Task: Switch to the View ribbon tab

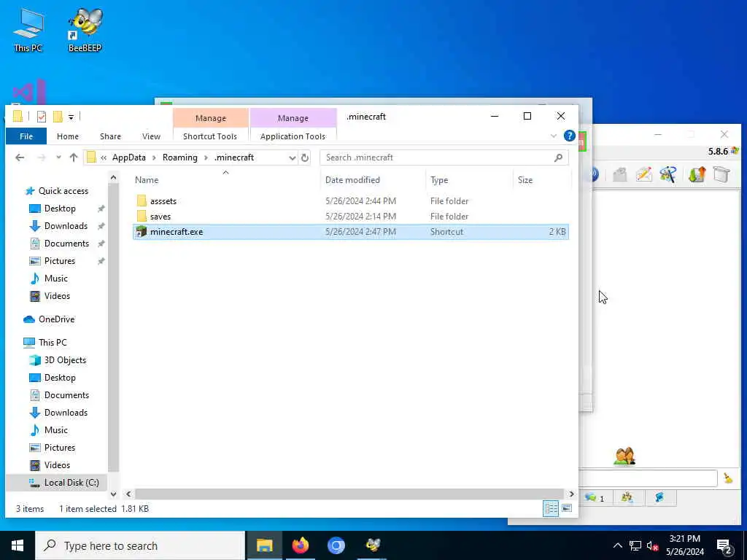Action: click(x=151, y=136)
